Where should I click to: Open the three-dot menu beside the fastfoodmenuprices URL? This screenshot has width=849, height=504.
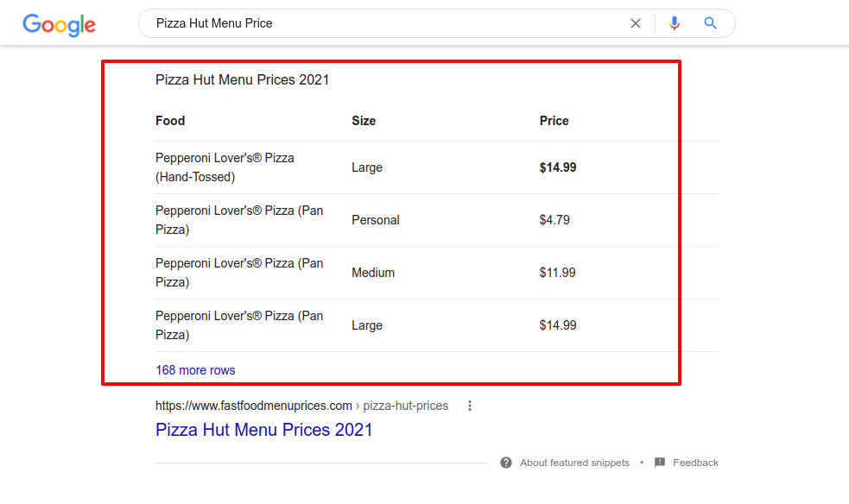[x=470, y=406]
